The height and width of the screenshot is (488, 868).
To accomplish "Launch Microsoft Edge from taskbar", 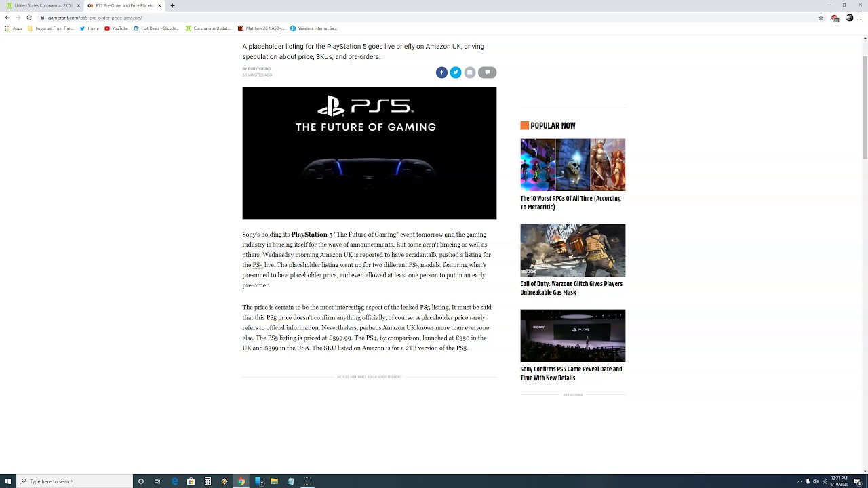I will point(174,481).
